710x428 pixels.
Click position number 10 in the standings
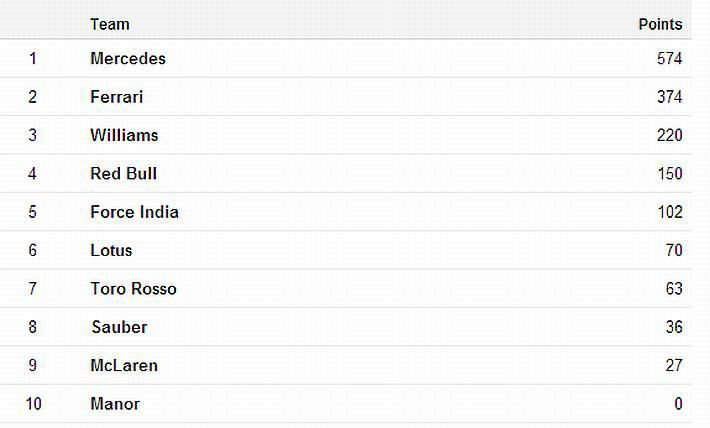33,404
